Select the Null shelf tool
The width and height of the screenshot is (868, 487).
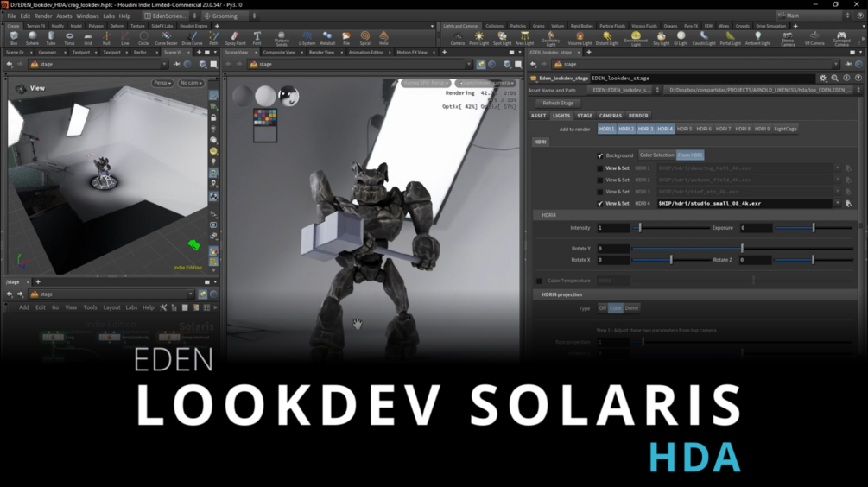[106, 38]
